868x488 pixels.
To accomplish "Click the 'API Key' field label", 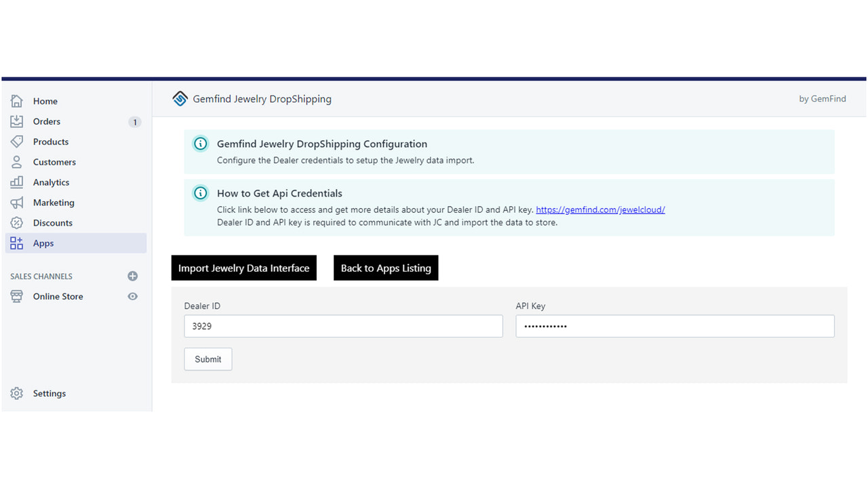I will 530,306.
